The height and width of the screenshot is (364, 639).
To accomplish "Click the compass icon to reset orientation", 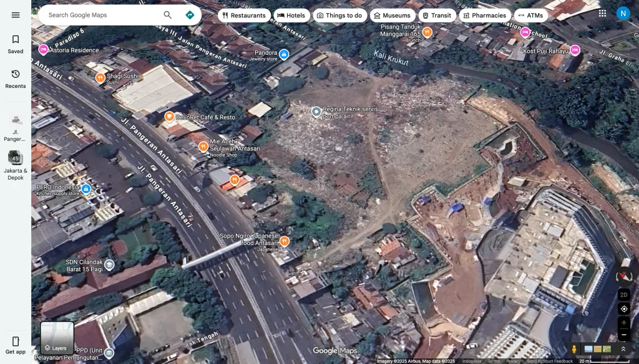I will (623, 276).
